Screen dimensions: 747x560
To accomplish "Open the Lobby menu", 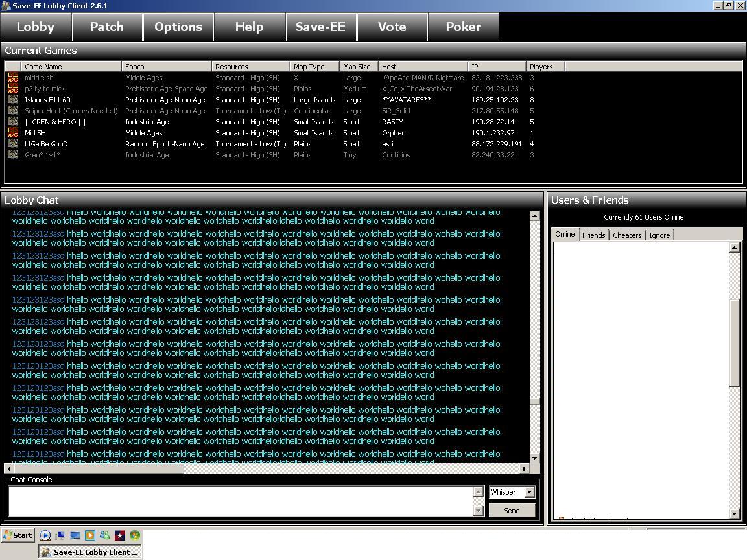I will click(36, 27).
